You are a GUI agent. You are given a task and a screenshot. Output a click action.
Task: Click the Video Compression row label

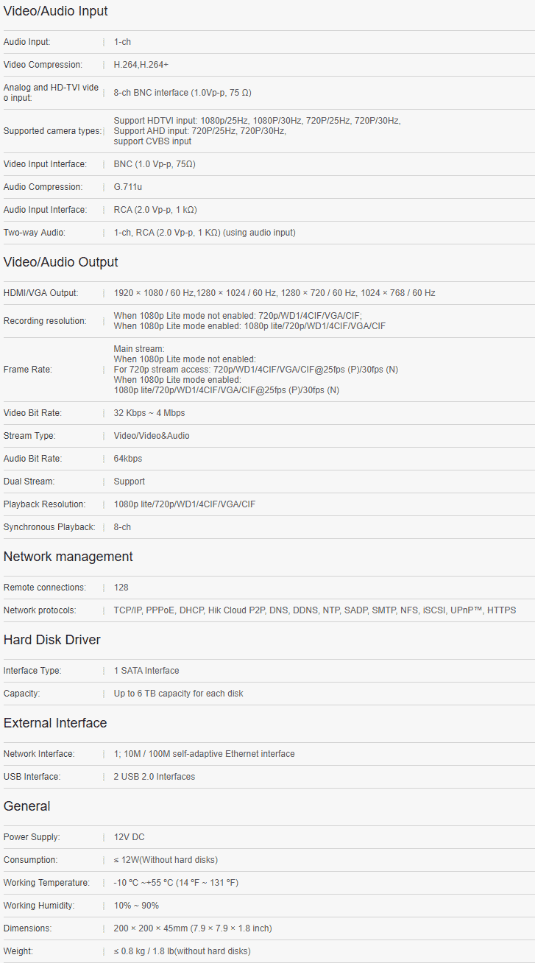click(43, 65)
